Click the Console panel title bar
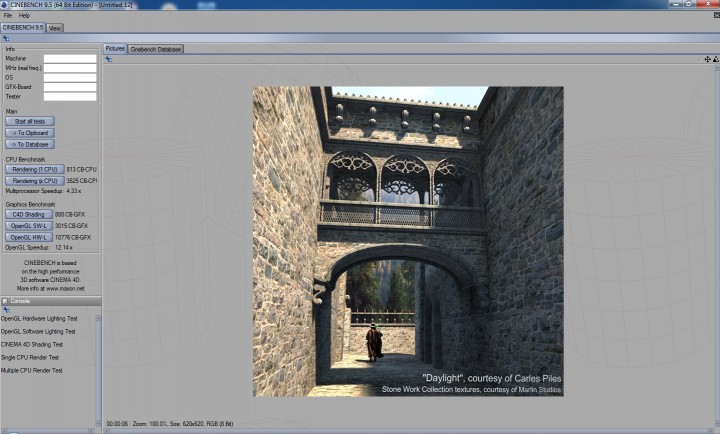This screenshot has width=720, height=434. tap(51, 301)
